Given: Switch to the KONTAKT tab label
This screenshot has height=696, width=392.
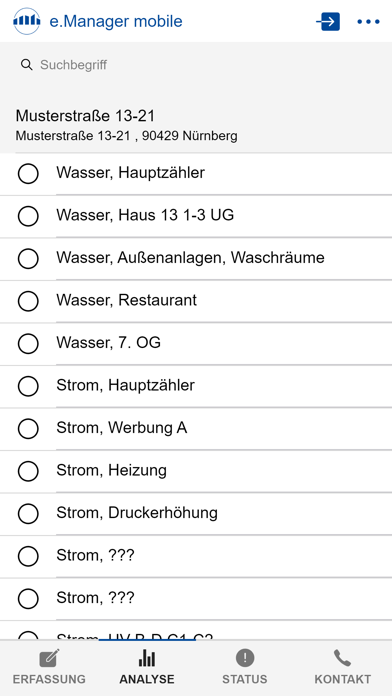Looking at the screenshot, I should [x=342, y=679].
